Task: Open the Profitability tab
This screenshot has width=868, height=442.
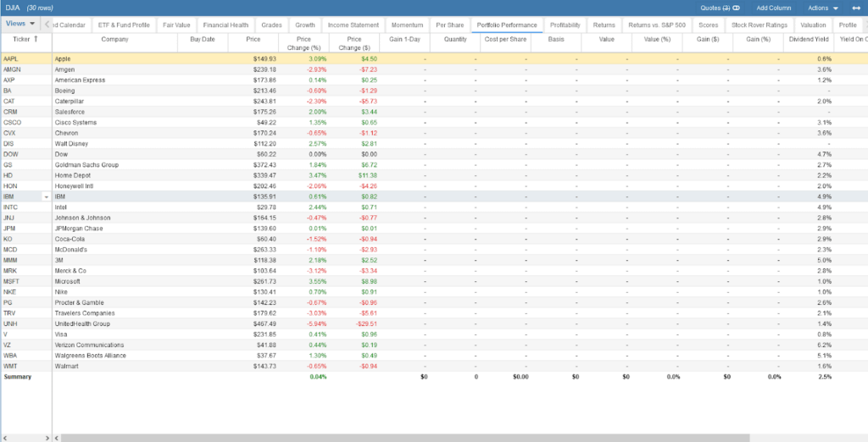Action: click(x=565, y=25)
